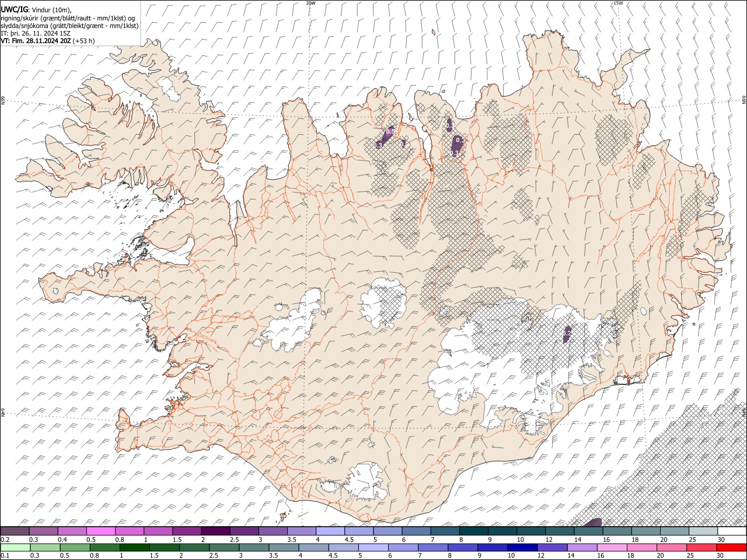This screenshot has width=747, height=560.
Task: Click the 'IT: þri. 26. 11. 2024 15Z' line
Action: (36, 33)
